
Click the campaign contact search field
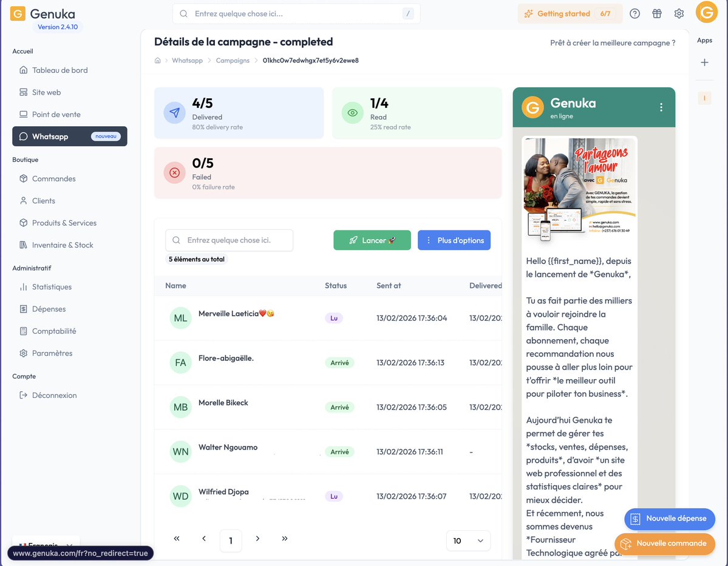[x=229, y=240]
